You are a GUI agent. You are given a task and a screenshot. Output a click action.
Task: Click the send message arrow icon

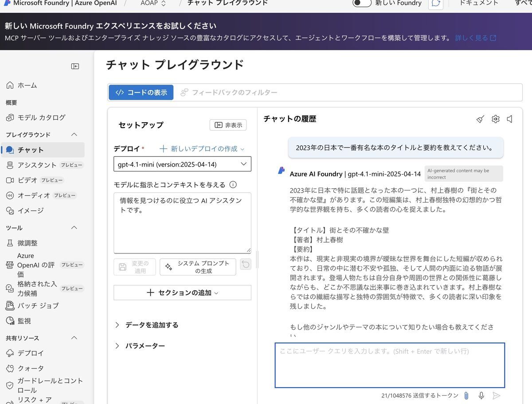pyautogui.click(x=497, y=396)
